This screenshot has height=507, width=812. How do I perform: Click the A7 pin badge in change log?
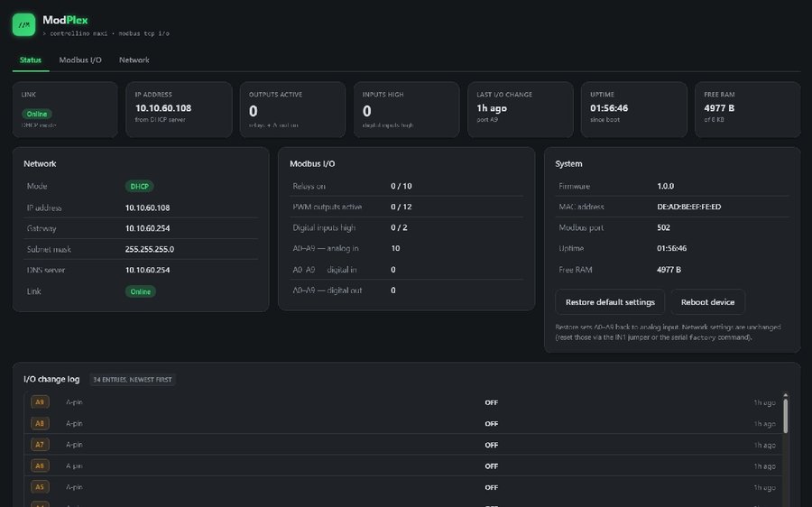click(40, 445)
